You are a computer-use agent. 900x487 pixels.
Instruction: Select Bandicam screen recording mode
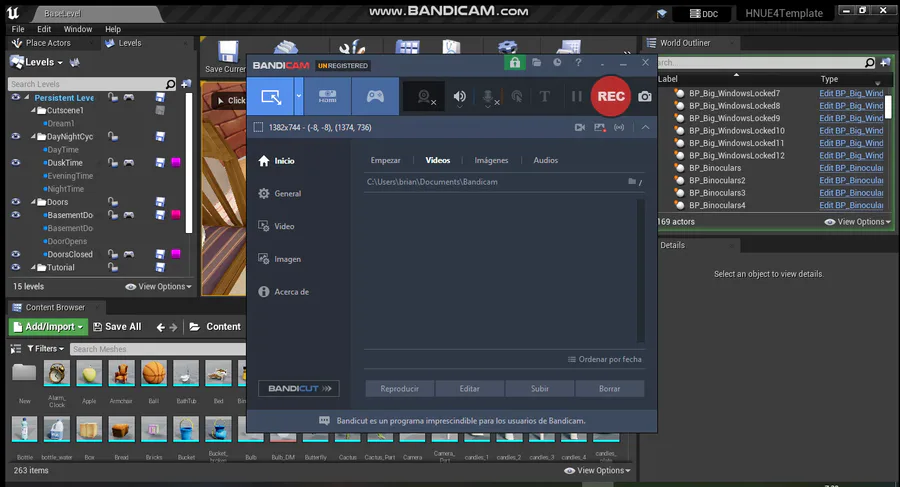click(271, 96)
